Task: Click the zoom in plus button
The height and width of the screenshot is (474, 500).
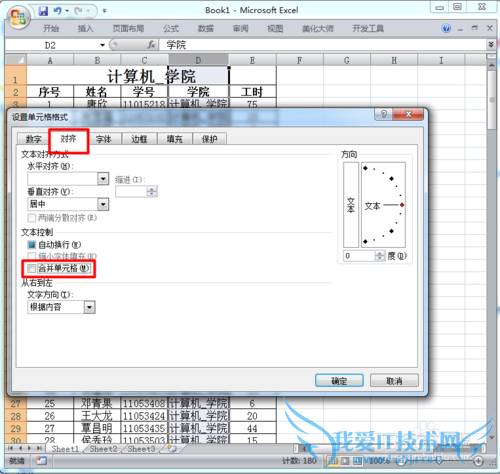Action: (478, 461)
